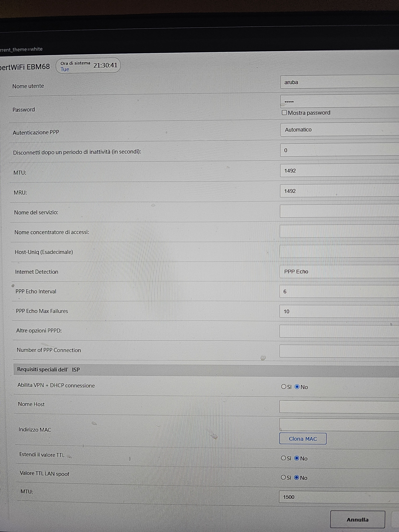Image resolution: width=399 pixels, height=532 pixels.
Task: Open the Autenticazione PPP dropdown
Action: [339, 130]
